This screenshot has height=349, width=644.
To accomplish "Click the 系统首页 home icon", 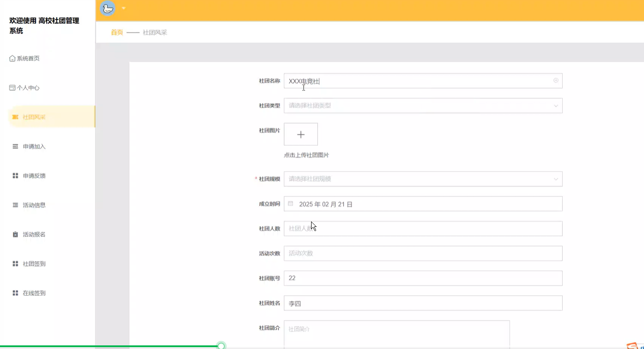I will tap(12, 58).
